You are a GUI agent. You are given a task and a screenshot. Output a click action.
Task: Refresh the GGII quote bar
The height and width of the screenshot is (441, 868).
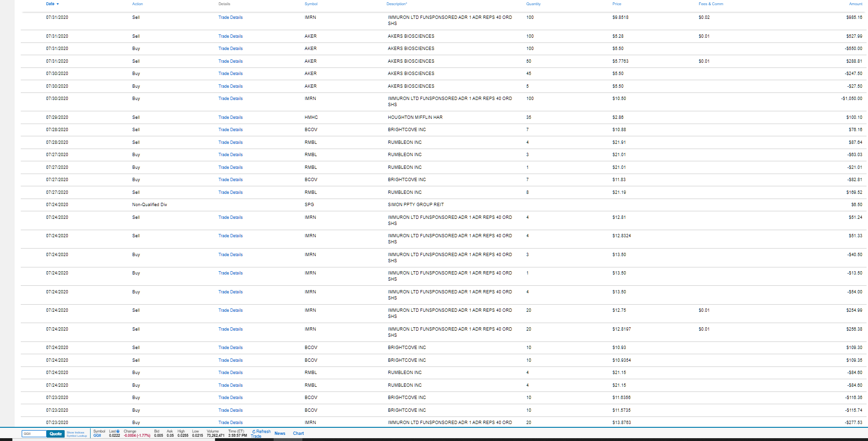(x=261, y=432)
